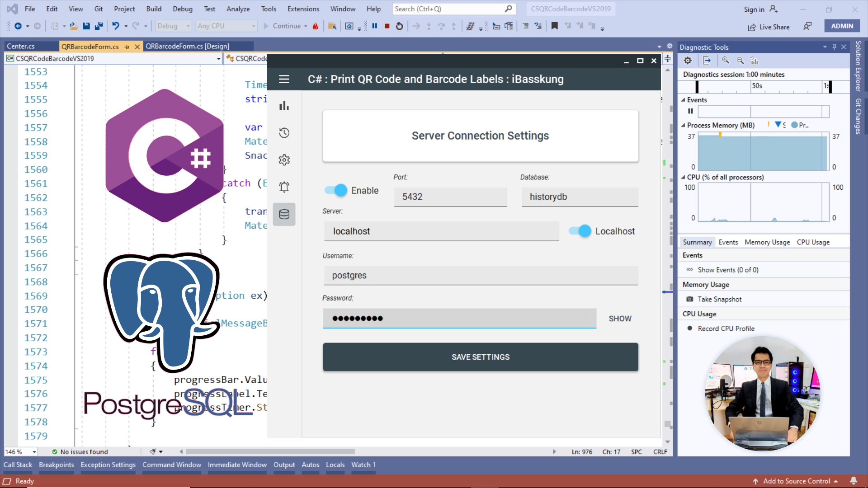868x488 pixels.
Task: Toggle the Localhost switch
Action: pos(580,231)
